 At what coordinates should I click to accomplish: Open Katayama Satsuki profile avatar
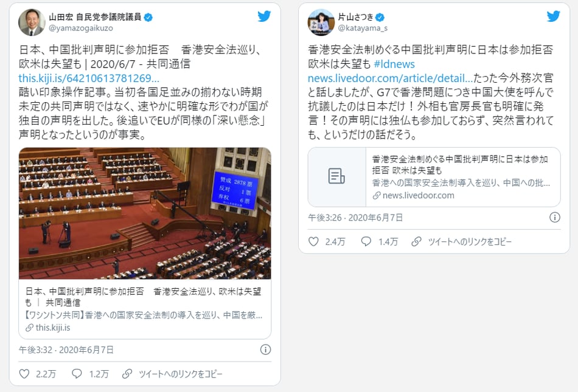click(x=321, y=22)
